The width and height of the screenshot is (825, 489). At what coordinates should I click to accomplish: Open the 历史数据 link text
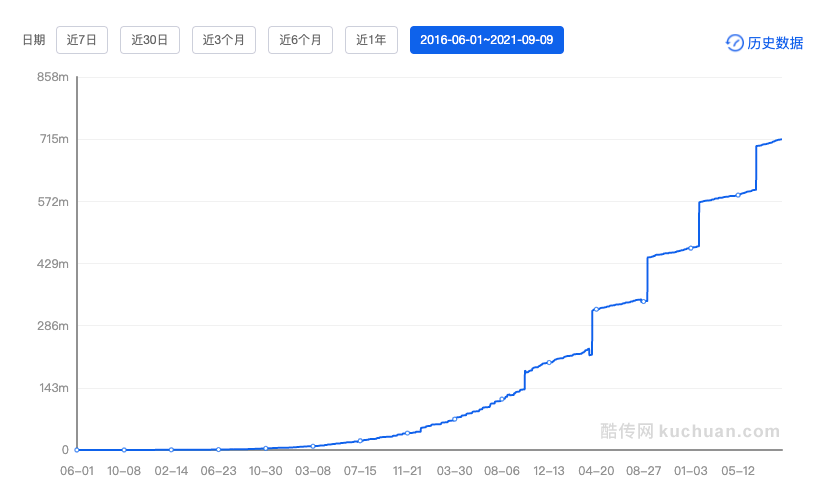[x=775, y=43]
